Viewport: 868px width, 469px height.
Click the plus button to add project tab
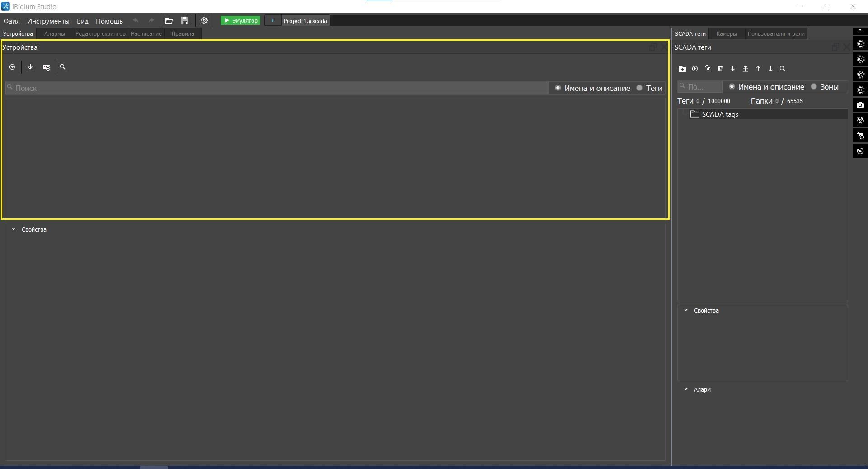click(x=272, y=21)
